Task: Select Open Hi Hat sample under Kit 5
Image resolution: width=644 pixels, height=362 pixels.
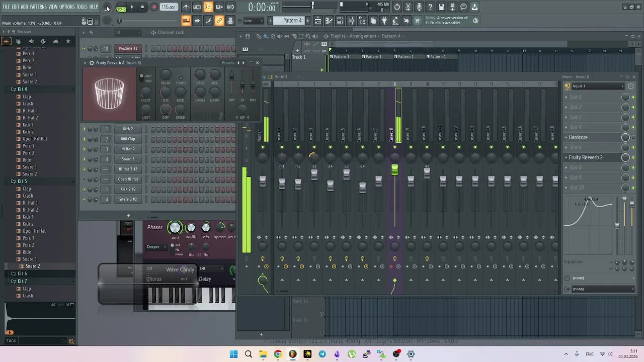Action: (35, 231)
